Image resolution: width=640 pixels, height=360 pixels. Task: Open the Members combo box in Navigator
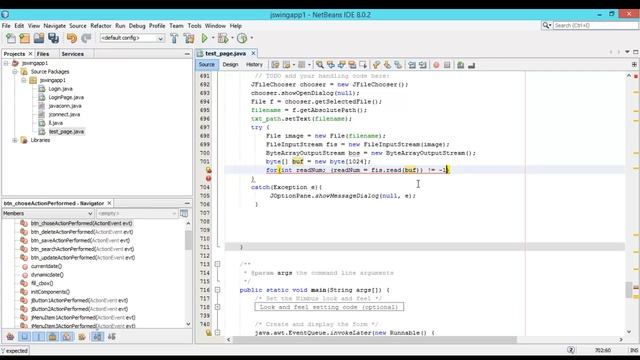(48, 213)
